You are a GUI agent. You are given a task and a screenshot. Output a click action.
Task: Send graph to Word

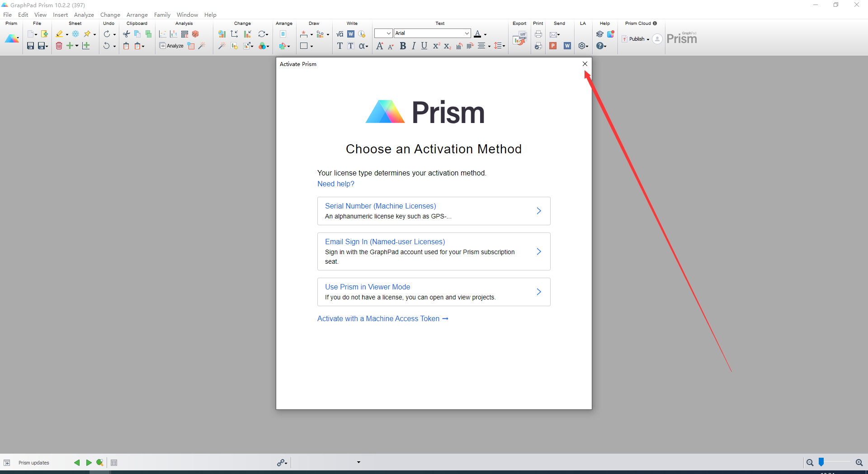(567, 46)
